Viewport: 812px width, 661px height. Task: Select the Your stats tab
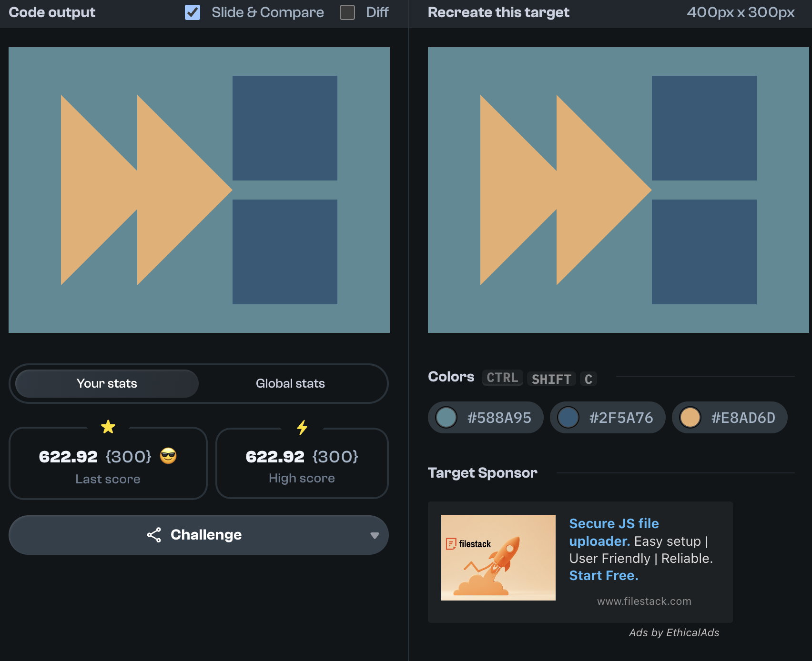coord(107,383)
